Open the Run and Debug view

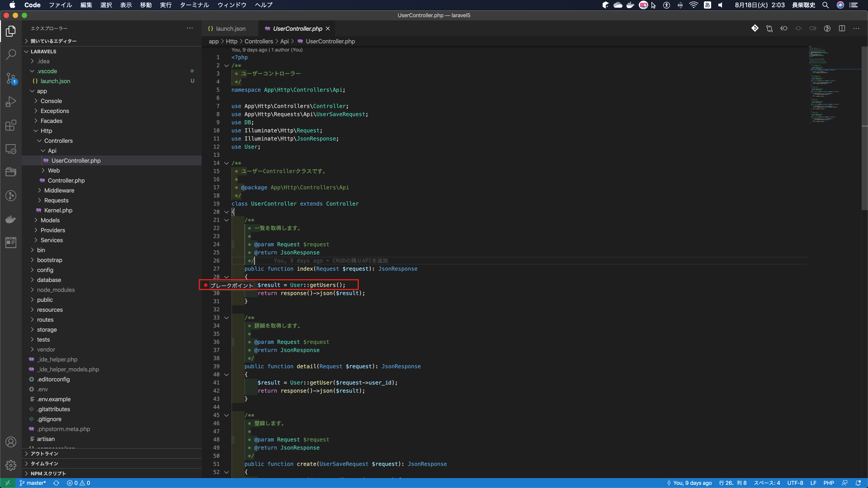click(11, 102)
